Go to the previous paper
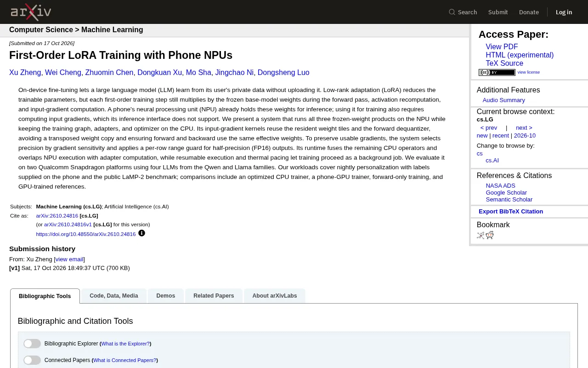Screen dimensions: 588x368 click(x=489, y=128)
